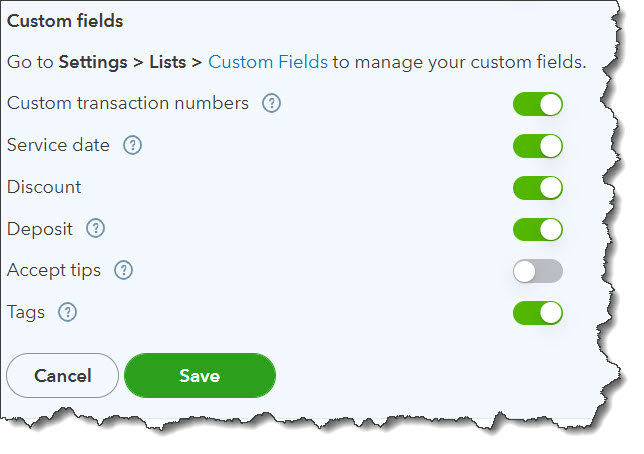Turn off the Tags toggle
644x454 pixels.
538,313
